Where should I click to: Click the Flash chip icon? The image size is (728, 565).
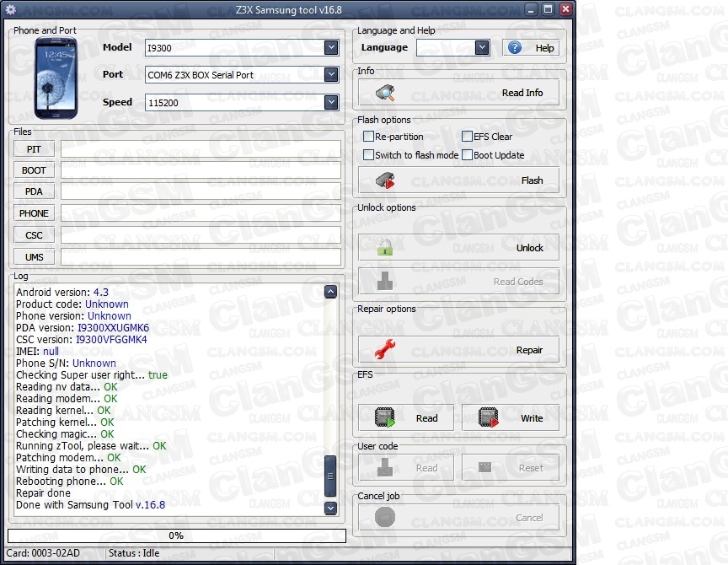coord(385,180)
